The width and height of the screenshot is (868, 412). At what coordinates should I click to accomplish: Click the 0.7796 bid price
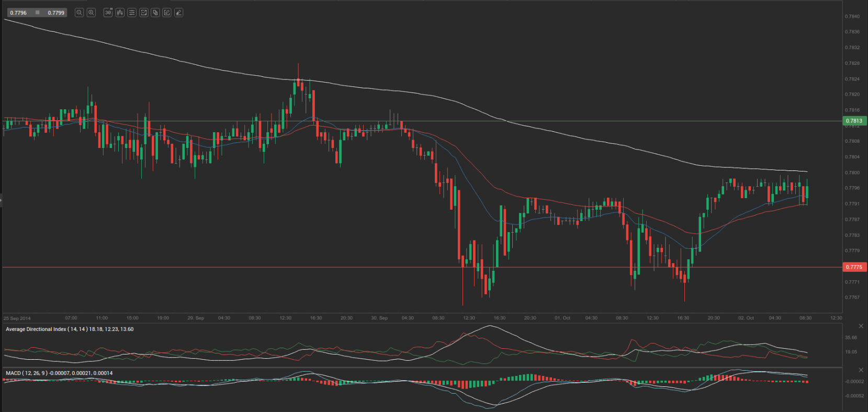18,13
